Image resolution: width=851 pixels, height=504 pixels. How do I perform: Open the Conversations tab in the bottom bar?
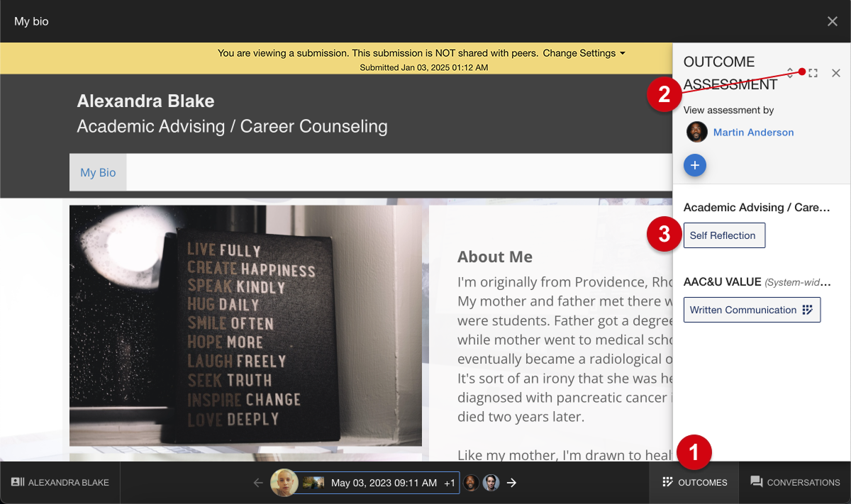pos(795,483)
